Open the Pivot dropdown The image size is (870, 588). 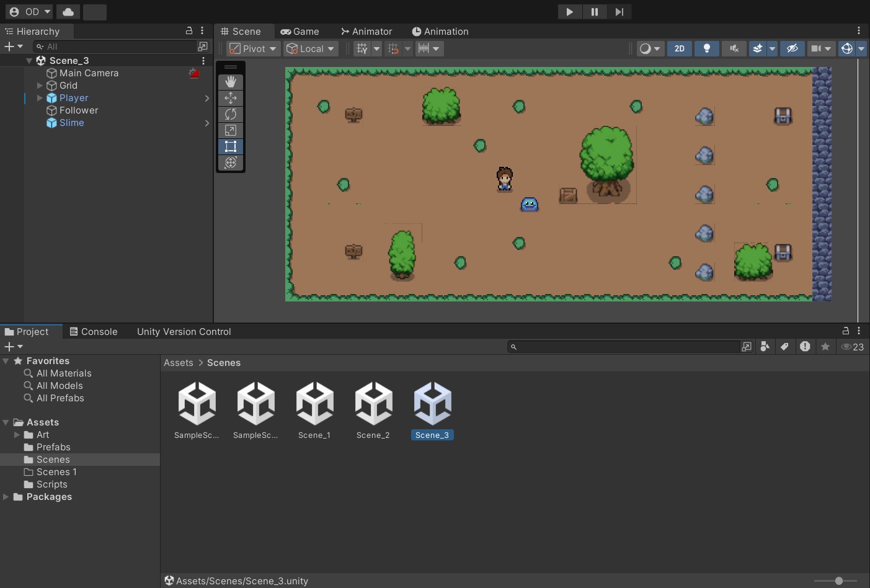pos(253,48)
